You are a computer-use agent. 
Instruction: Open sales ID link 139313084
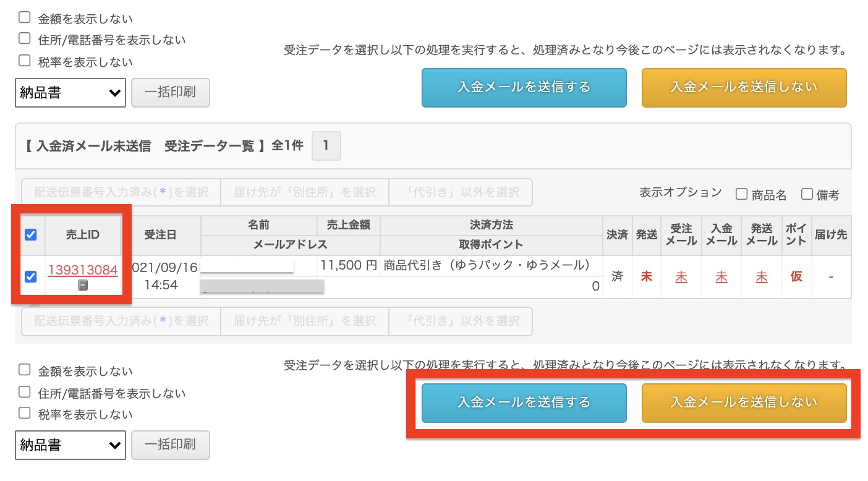click(83, 270)
